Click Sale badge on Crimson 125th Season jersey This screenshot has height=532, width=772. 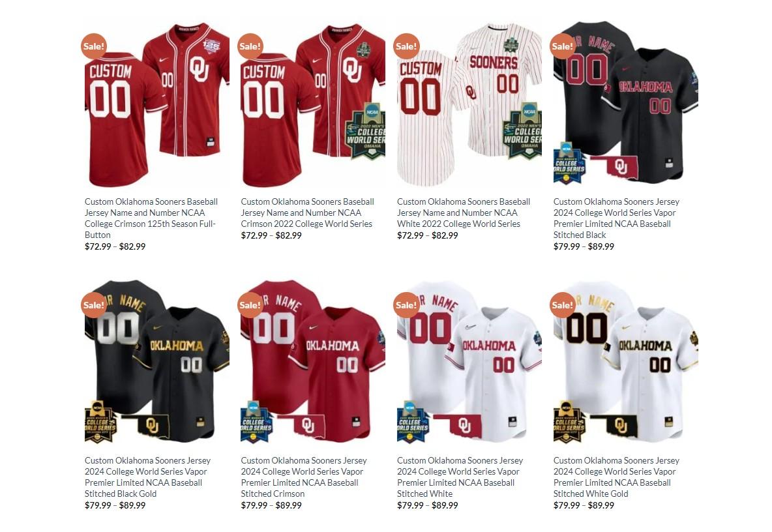(93, 46)
